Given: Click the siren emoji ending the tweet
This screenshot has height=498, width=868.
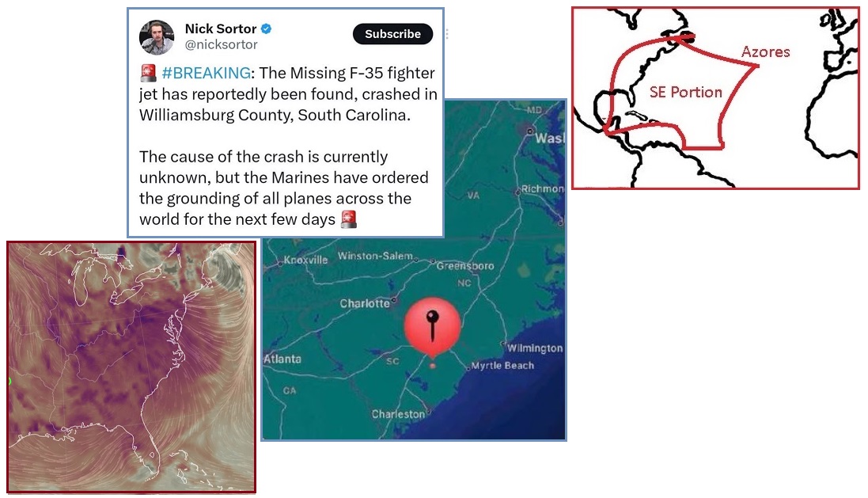Looking at the screenshot, I should click(x=348, y=219).
